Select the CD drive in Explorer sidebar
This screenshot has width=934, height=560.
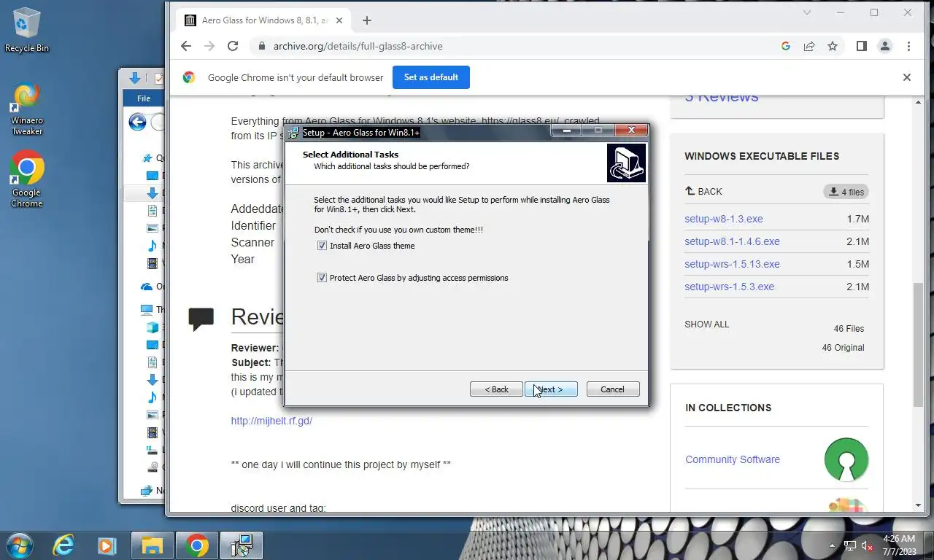[x=154, y=467]
